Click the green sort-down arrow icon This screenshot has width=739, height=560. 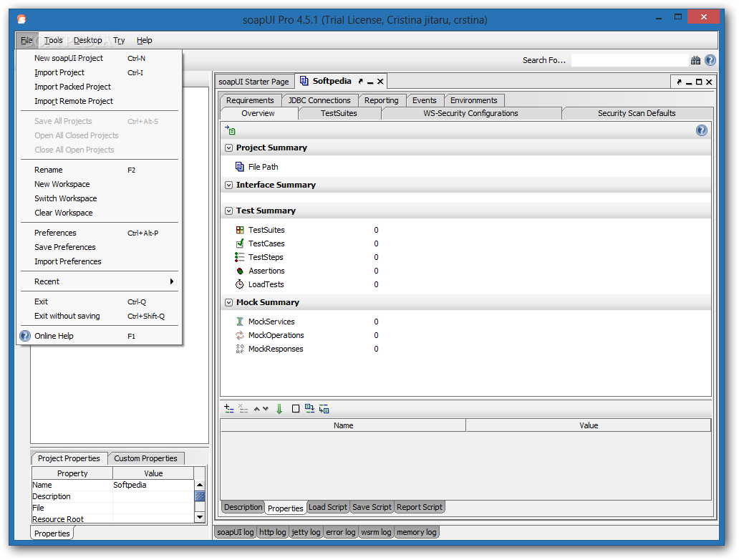[279, 409]
